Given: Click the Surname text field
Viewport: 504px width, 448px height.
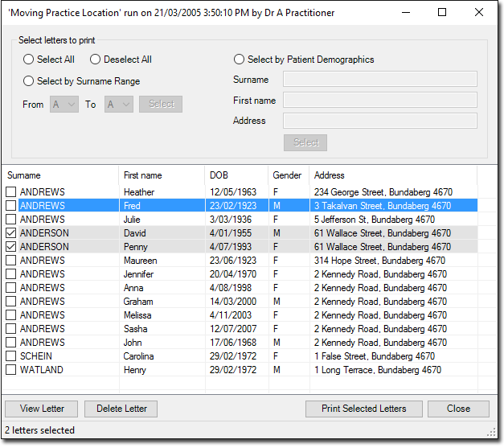Looking at the screenshot, I should pos(379,79).
